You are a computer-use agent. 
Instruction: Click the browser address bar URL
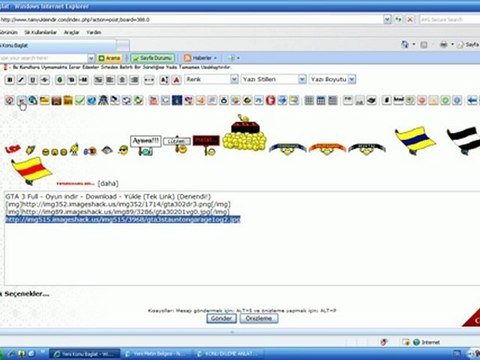191,20
